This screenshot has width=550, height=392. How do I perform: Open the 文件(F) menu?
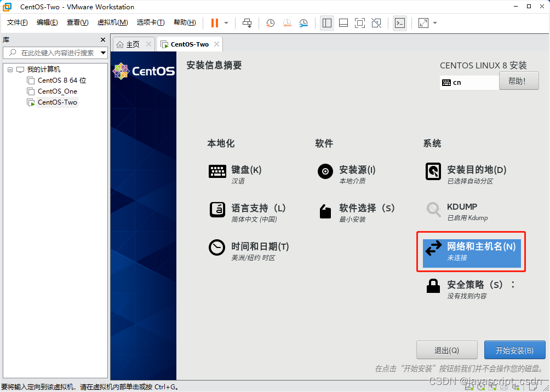tap(17, 22)
